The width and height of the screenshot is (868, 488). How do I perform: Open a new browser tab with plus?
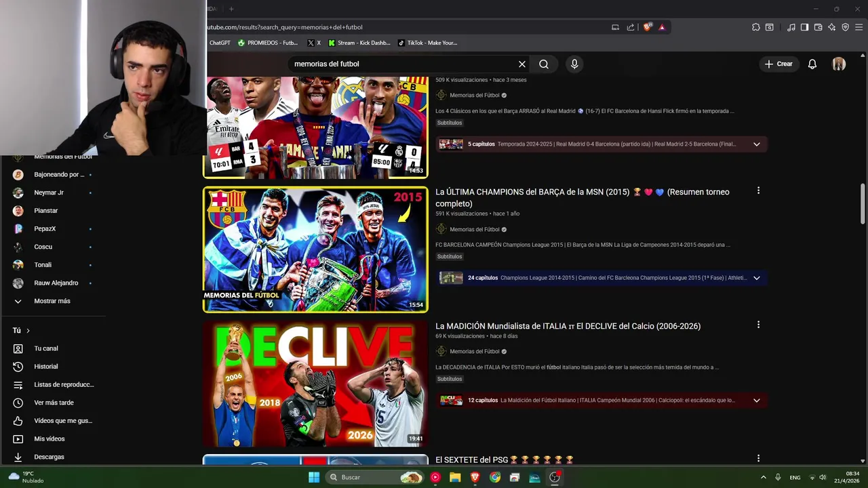coord(231,9)
